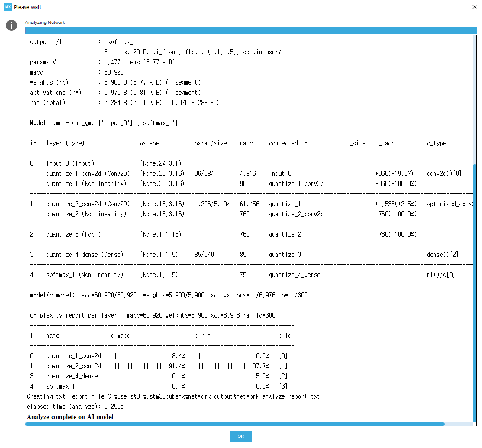Screen dimensions: 482x448
Task: Click the horizontal scrollbar thumb at bottom
Action: point(235,424)
